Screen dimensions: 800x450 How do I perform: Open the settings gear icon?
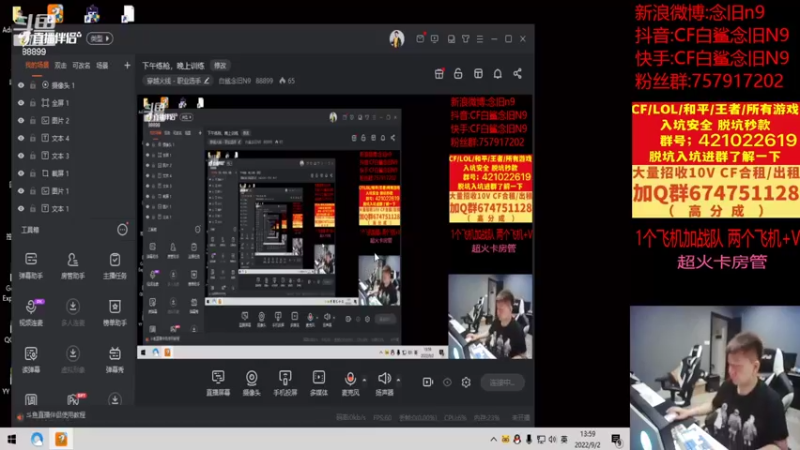coord(466,382)
